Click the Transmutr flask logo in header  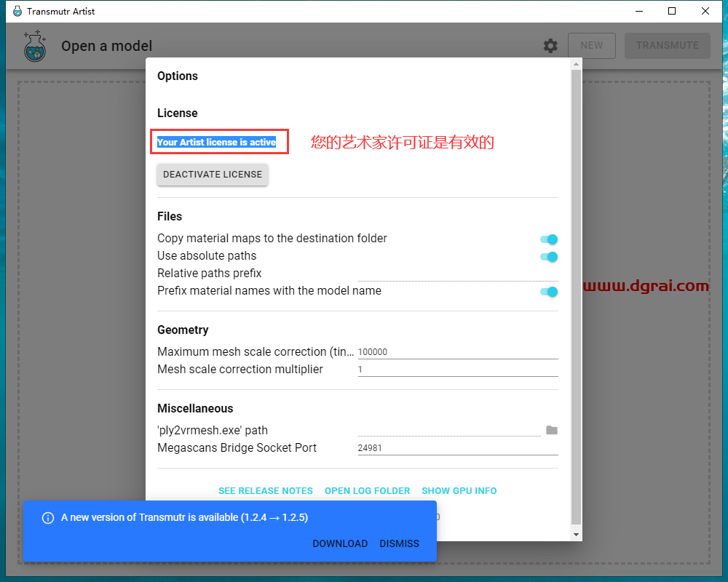tap(35, 46)
